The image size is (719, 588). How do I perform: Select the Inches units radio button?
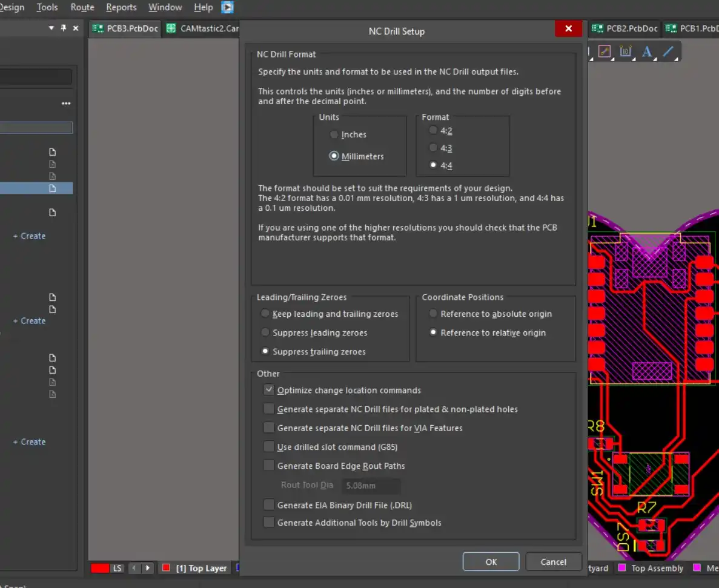pos(334,134)
